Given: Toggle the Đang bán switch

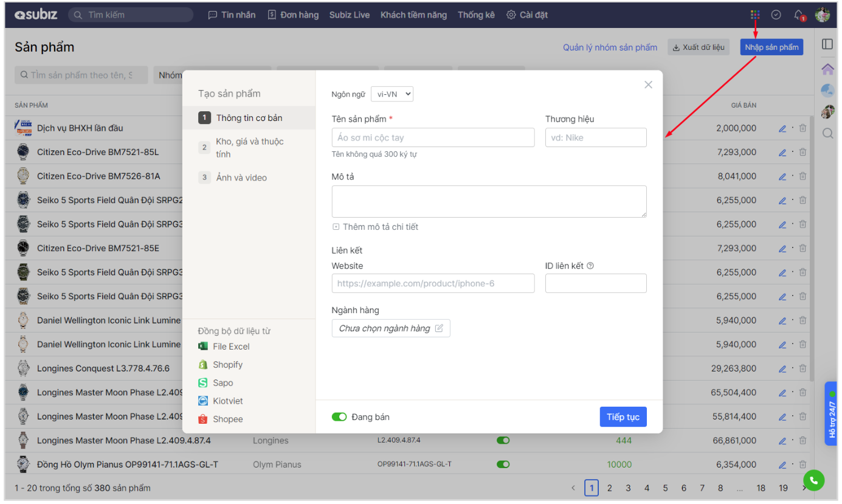Looking at the screenshot, I should point(339,417).
